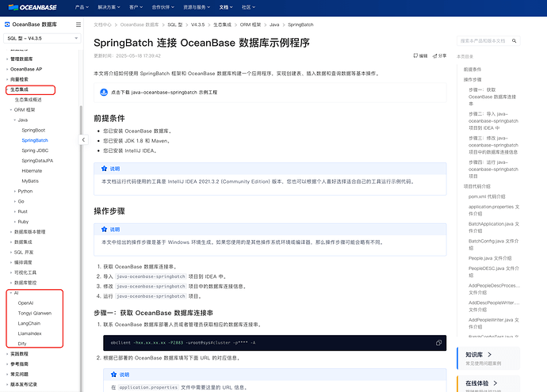Download the java-oceanbase-springbatch sample project link
The width and height of the screenshot is (547, 392).
tap(164, 93)
